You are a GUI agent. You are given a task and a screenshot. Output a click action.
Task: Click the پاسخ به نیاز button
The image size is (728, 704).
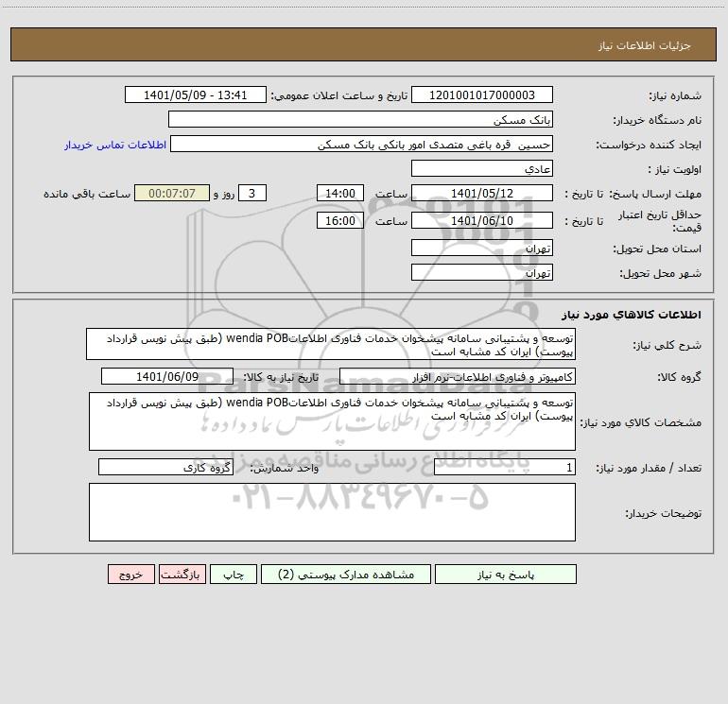tap(506, 575)
